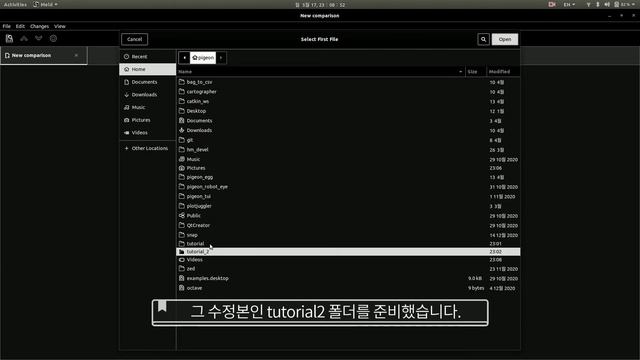Select the QtCreator folder
This screenshot has height=360, width=640.
click(349, 225)
